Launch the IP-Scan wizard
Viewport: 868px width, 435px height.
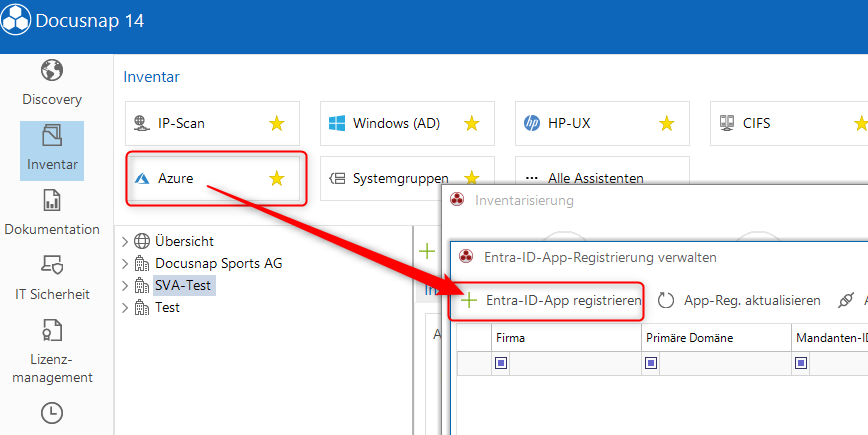[x=180, y=124]
